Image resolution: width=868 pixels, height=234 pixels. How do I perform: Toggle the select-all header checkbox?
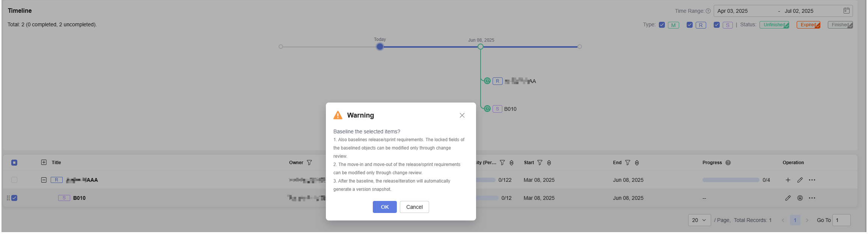tap(14, 163)
